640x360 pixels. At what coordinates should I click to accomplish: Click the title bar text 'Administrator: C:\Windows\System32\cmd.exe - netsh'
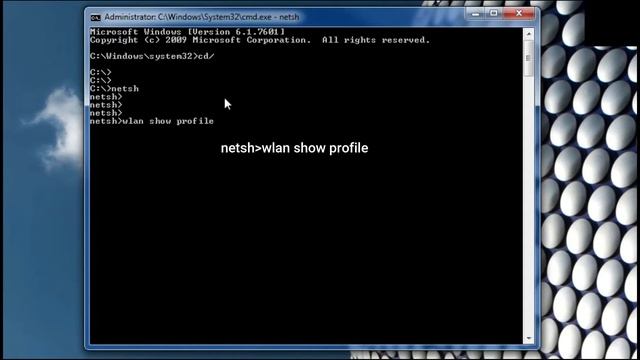click(202, 17)
